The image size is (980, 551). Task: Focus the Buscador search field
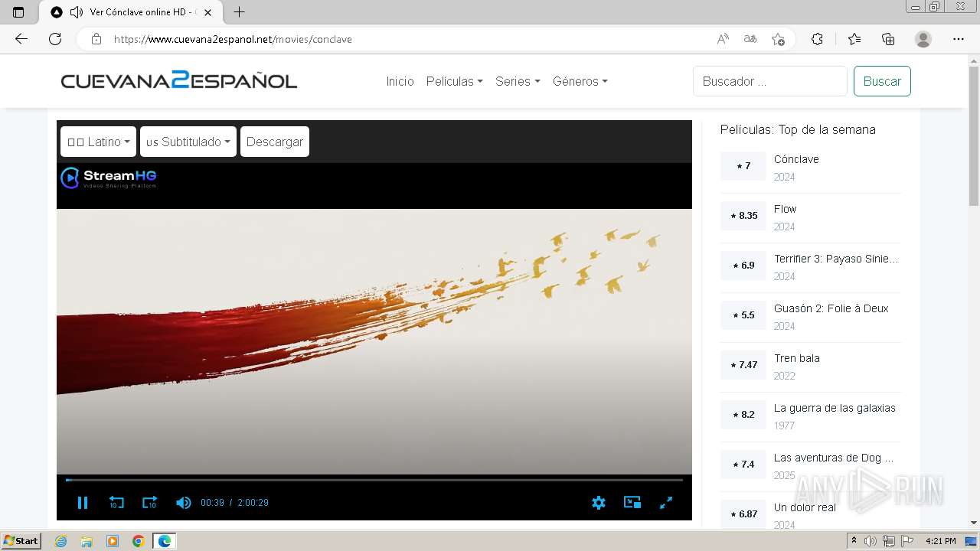(770, 81)
